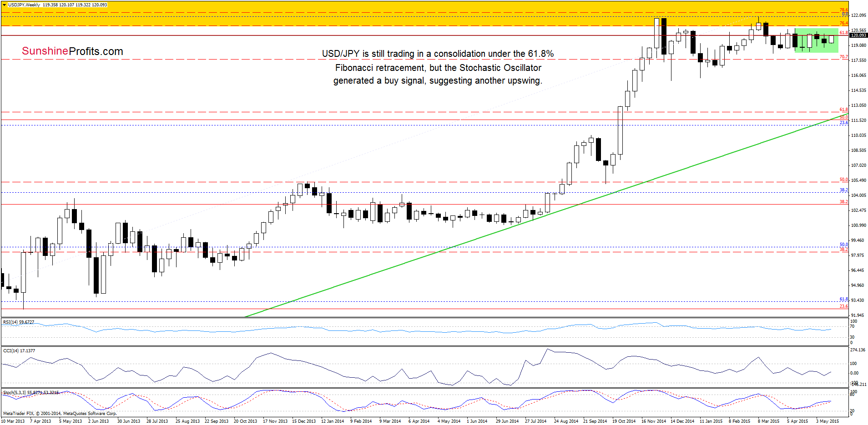Click the 22 Sep 2013 date label

coord(217,421)
